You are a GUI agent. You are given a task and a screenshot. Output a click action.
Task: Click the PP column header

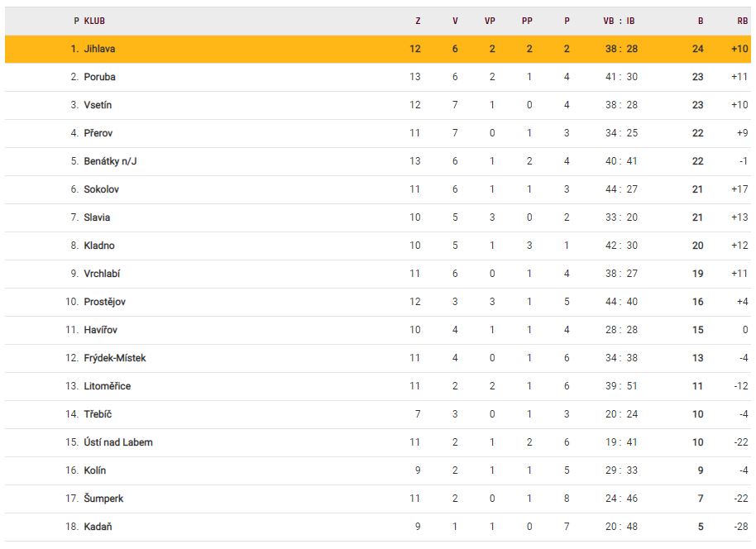tap(527, 21)
